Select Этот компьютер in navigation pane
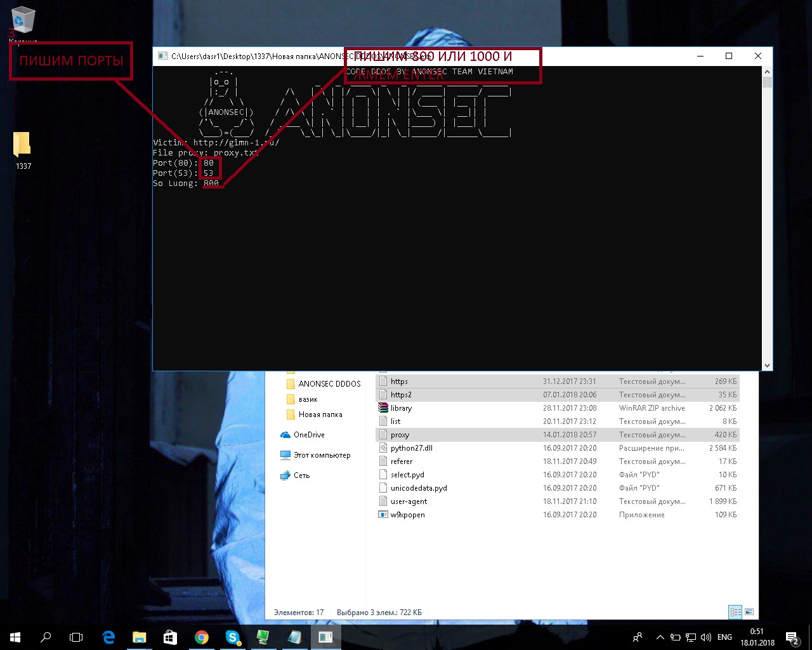Image resolution: width=812 pixels, height=650 pixels. (x=322, y=455)
